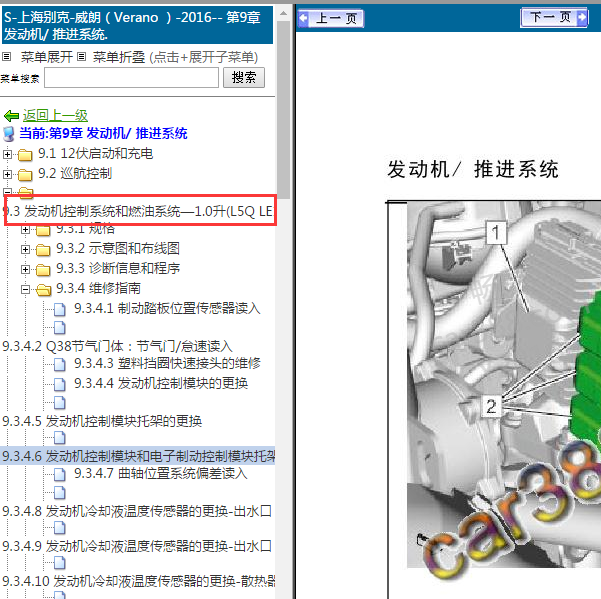The width and height of the screenshot is (601, 599).
Task: Click the engine module diagram image
Action: (504, 384)
